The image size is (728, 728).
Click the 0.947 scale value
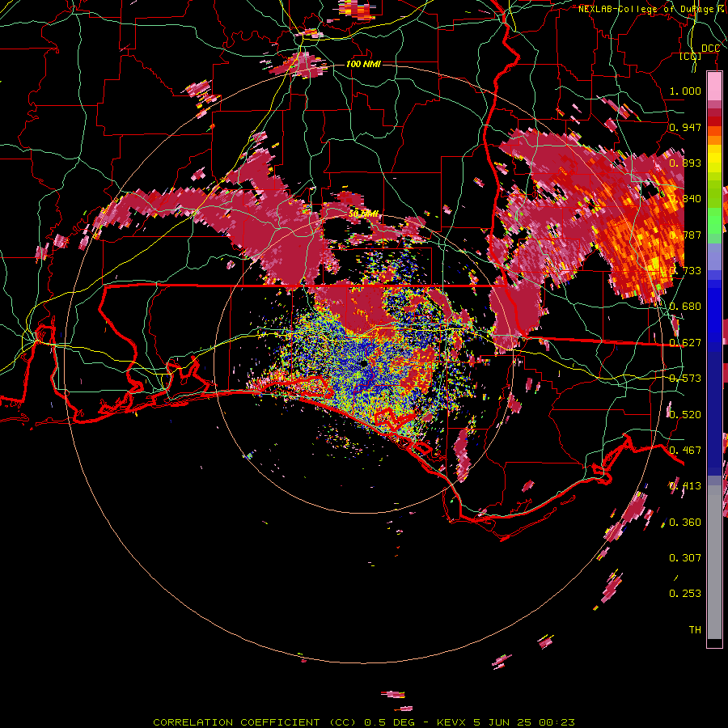click(685, 127)
